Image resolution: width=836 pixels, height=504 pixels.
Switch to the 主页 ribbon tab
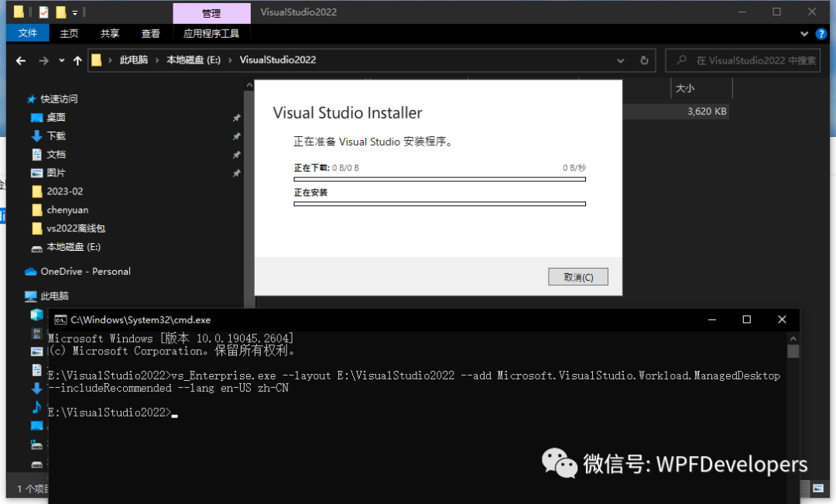click(69, 33)
